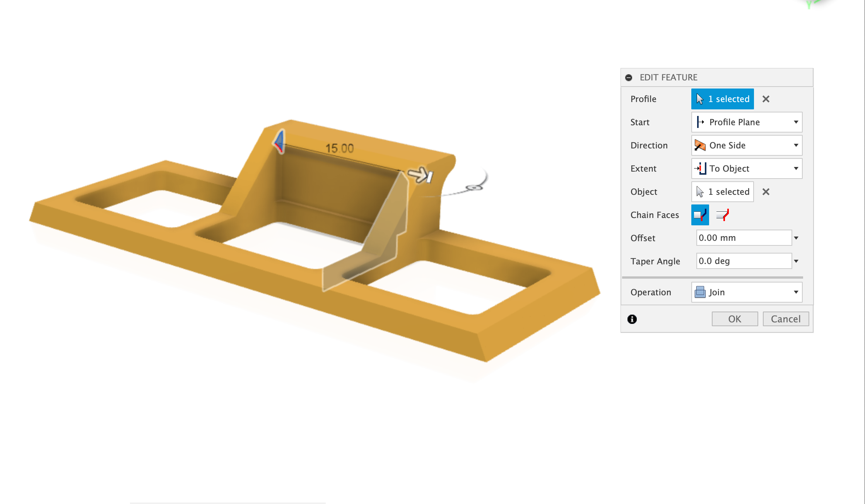
Task: Click the extrude distance arrow manipulator
Action: (x=421, y=175)
